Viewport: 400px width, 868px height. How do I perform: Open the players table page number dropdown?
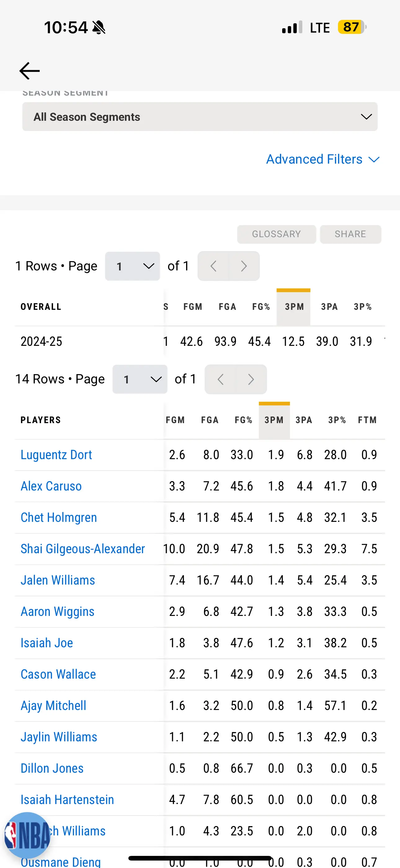click(x=140, y=379)
